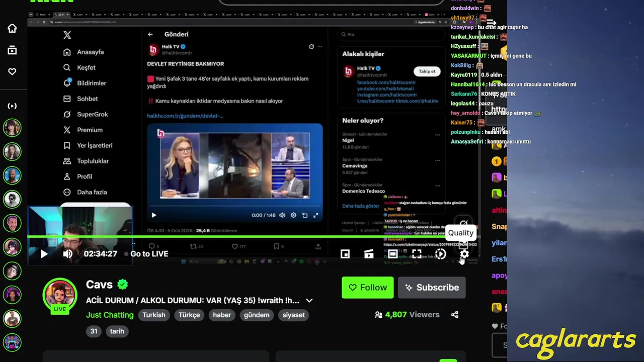
Task: Open Sohbet in the X sidebar
Action: [x=80, y=99]
